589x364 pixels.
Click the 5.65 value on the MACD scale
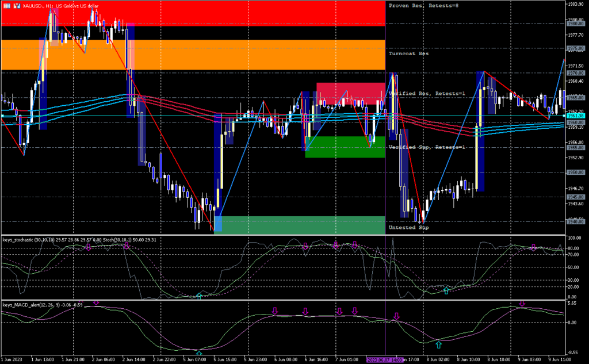(x=572, y=304)
